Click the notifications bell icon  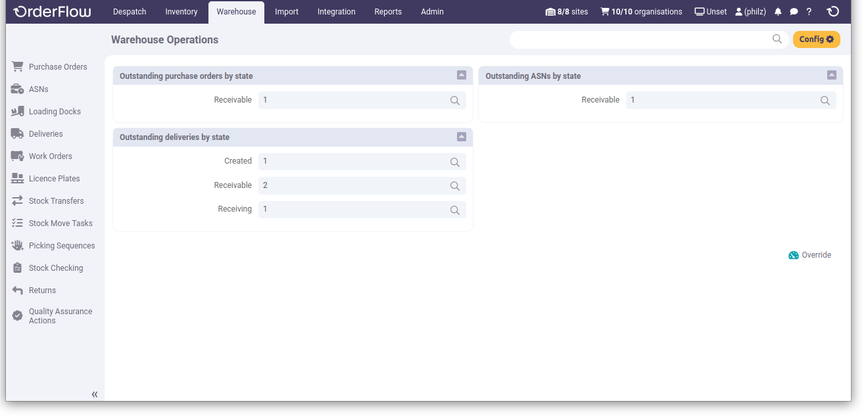click(778, 12)
